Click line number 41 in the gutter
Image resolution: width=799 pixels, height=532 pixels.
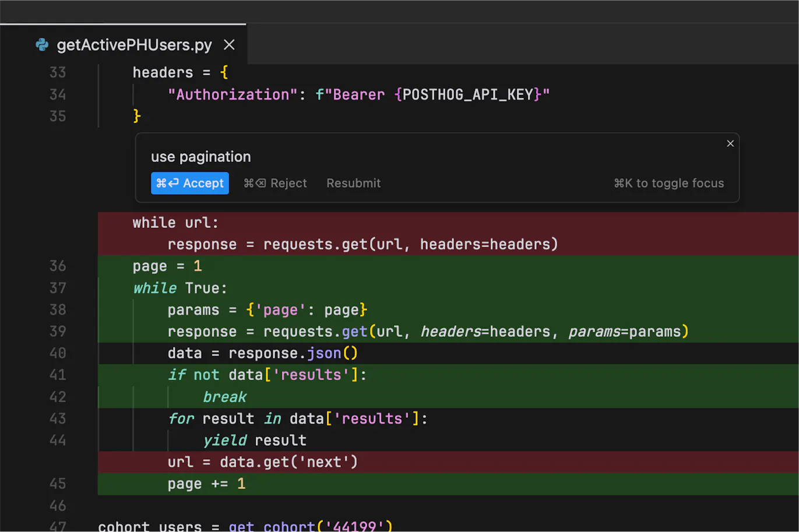click(58, 375)
